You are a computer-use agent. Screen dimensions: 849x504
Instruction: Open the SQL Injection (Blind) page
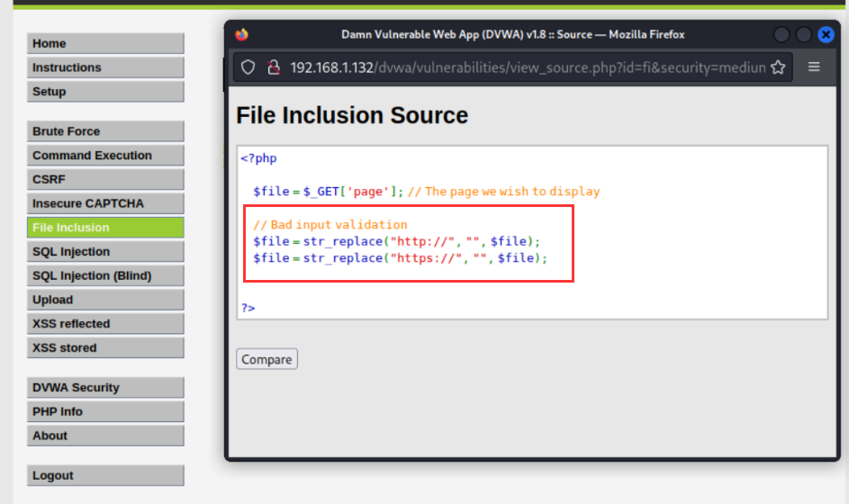coord(105,275)
